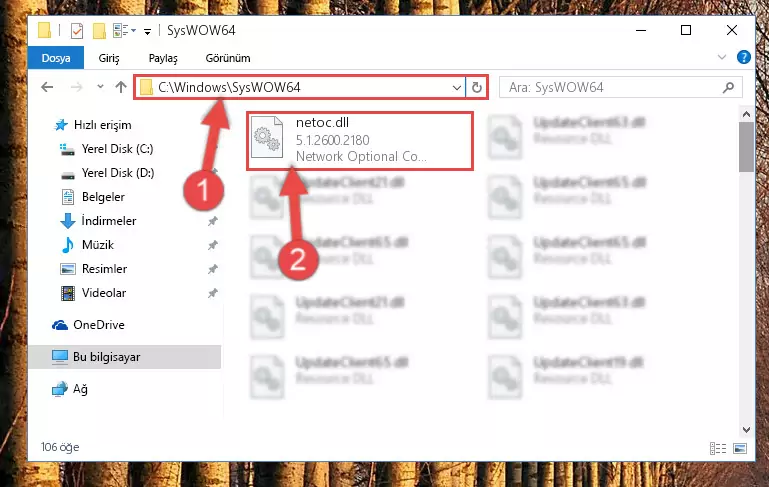
Task: Click the address bar path C:\Windows\SysWOW64
Action: pyautogui.click(x=229, y=87)
